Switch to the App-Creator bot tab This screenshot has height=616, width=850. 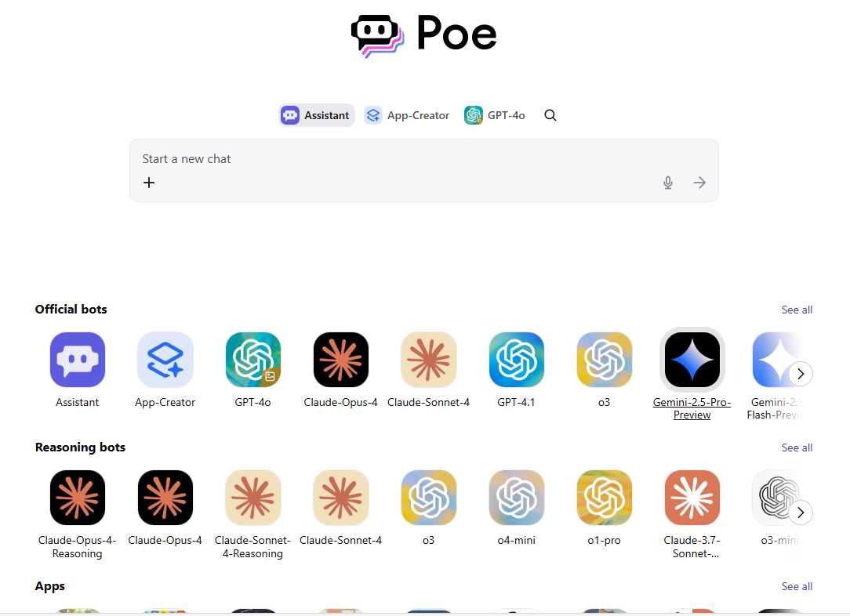pos(407,115)
